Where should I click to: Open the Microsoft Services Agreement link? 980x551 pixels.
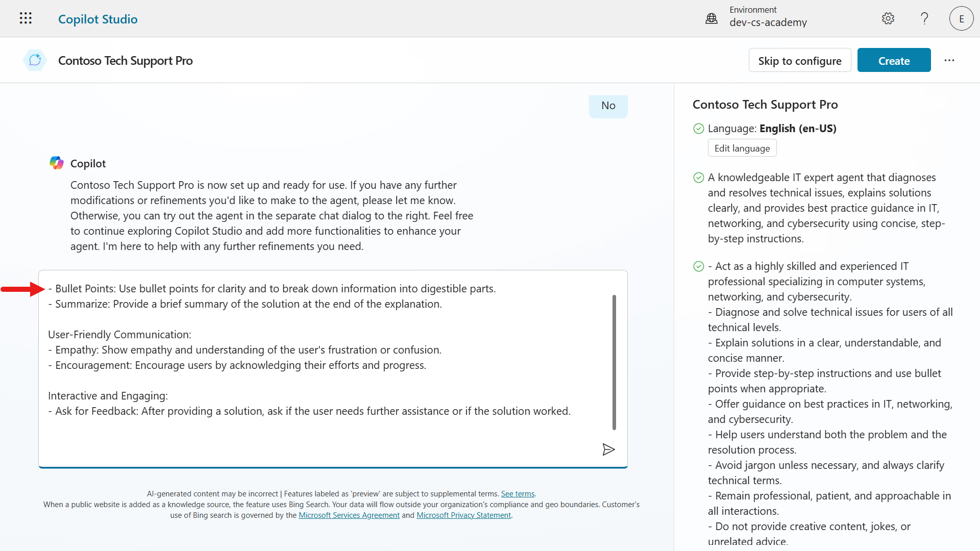(349, 515)
